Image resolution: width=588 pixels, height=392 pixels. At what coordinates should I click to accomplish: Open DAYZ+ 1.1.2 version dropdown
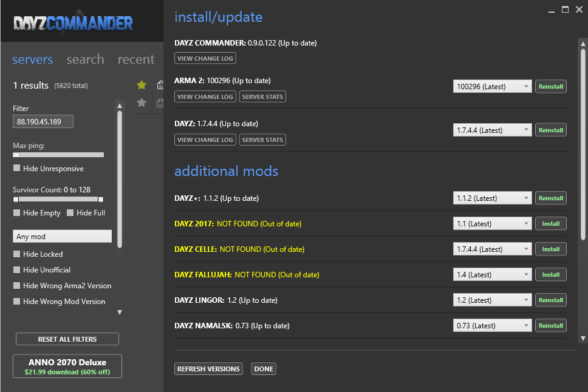(492, 198)
